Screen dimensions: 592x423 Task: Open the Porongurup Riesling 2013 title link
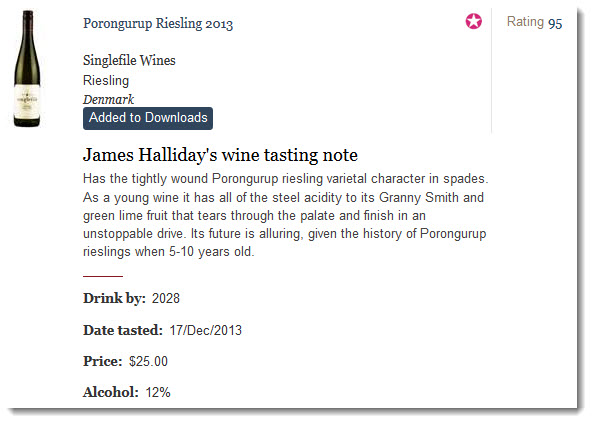(158, 23)
